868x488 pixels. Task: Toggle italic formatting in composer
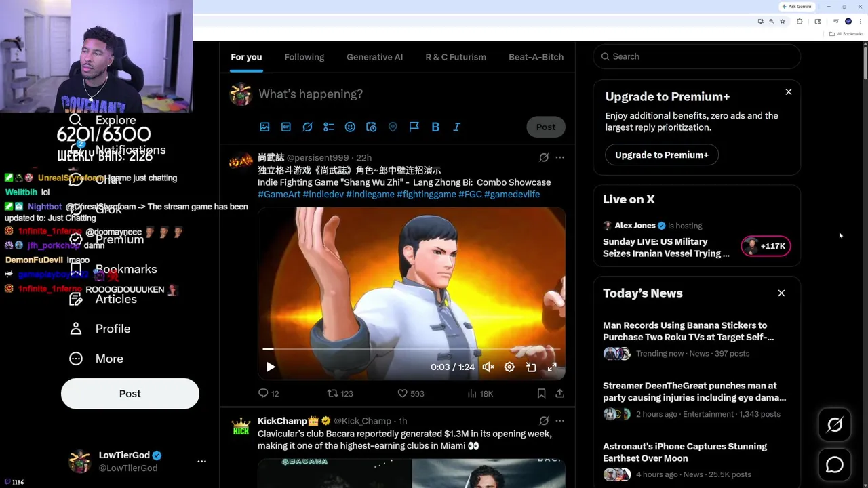coord(456,127)
